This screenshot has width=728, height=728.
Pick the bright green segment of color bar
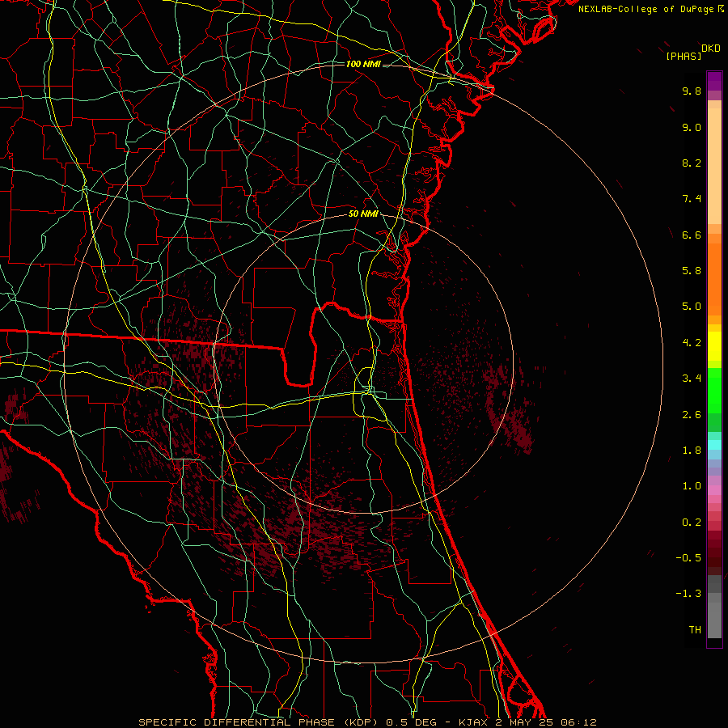pyautogui.click(x=714, y=391)
